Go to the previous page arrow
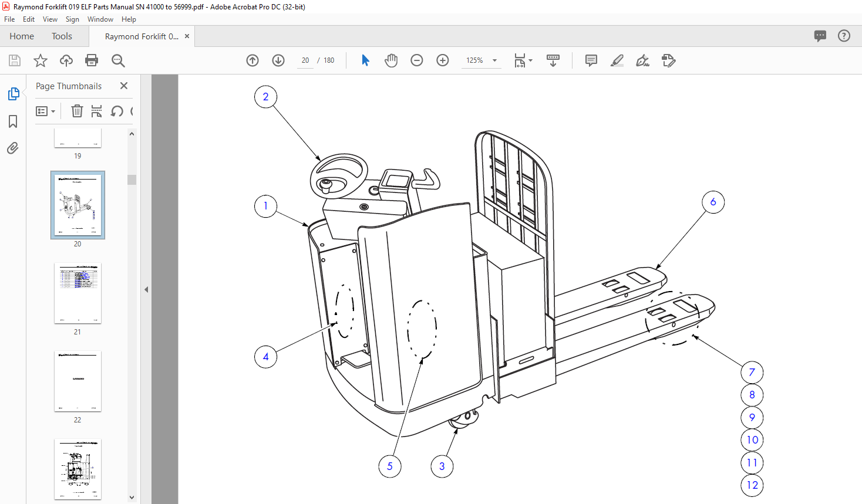 click(x=252, y=60)
